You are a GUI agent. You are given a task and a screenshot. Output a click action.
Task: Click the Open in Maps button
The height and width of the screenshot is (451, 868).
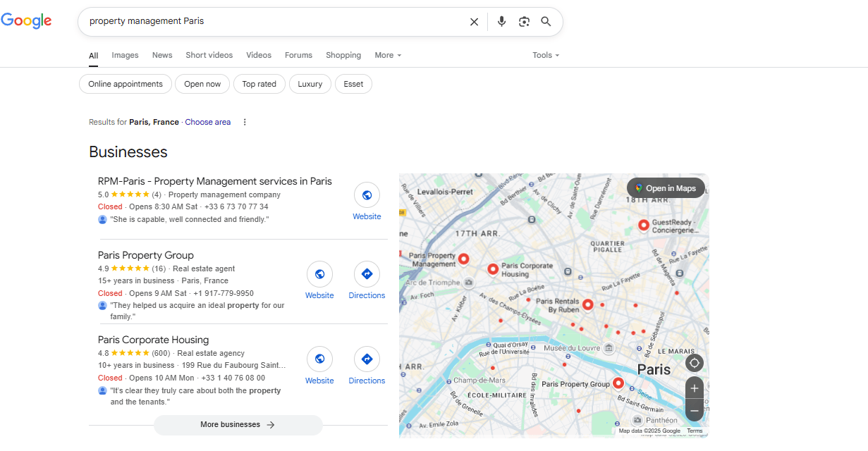tap(666, 188)
